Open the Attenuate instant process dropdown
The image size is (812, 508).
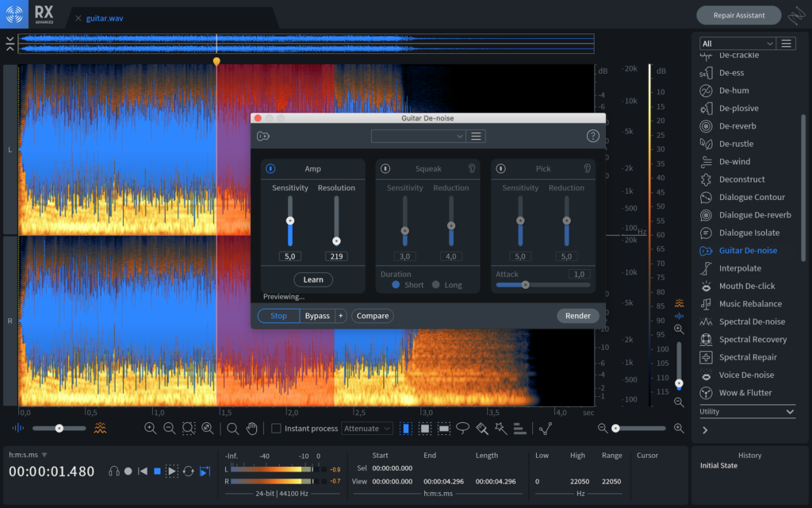click(367, 429)
